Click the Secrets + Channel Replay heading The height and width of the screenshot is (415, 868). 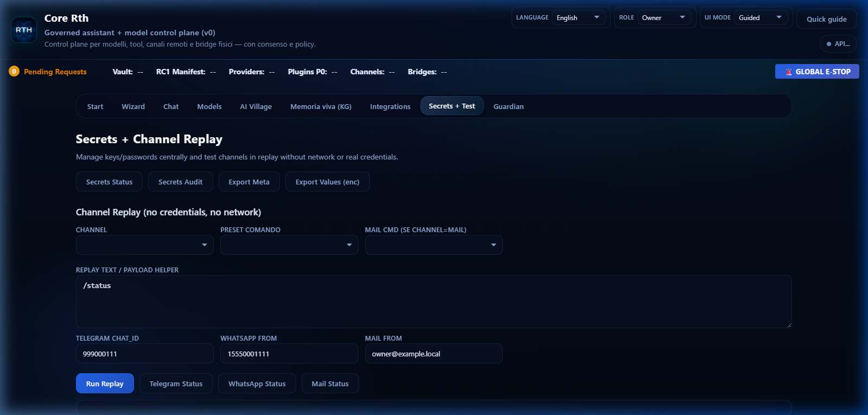point(149,139)
